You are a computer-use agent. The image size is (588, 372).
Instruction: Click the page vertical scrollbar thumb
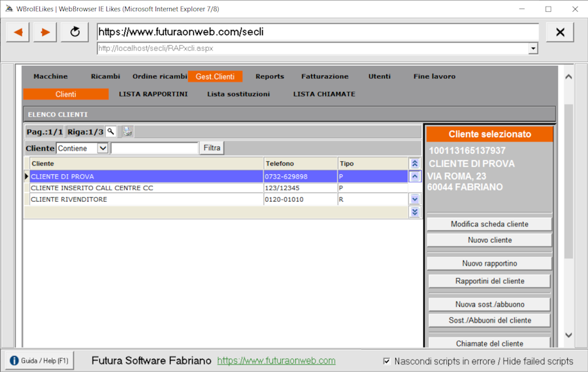[x=568, y=181]
